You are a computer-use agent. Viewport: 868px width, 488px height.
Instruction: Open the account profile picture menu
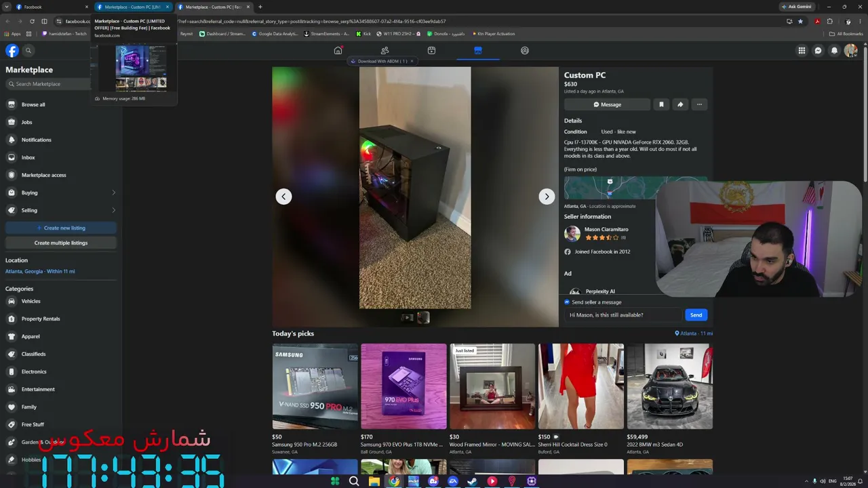(x=851, y=50)
